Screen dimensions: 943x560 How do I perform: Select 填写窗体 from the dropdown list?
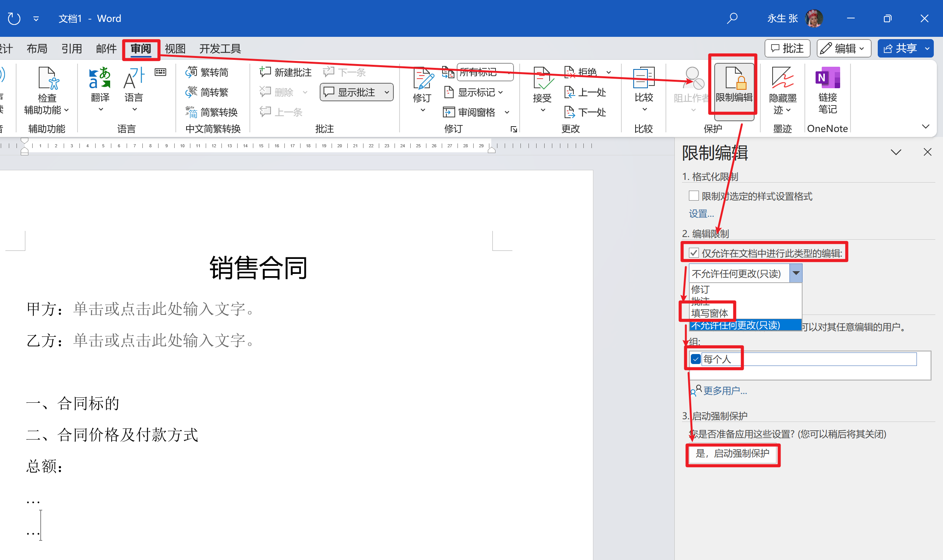click(x=710, y=313)
